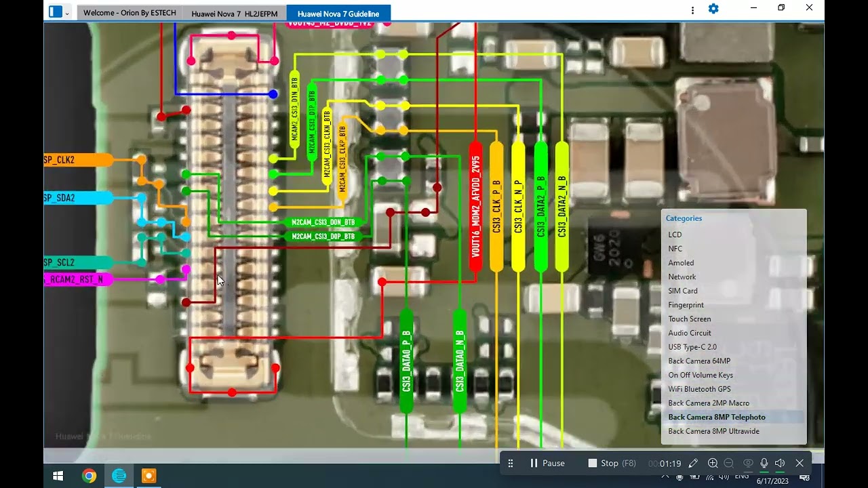Click the Categories panel heading
The image size is (868, 488).
[684, 218]
